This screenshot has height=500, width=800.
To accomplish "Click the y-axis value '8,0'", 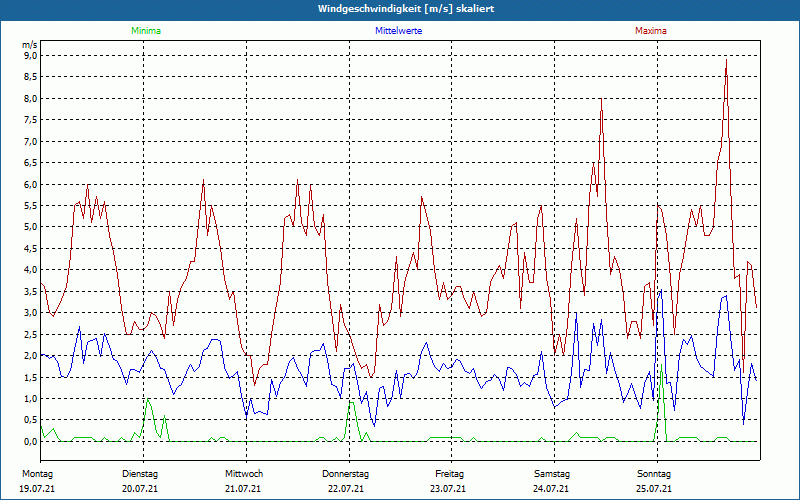I will 31,98.
